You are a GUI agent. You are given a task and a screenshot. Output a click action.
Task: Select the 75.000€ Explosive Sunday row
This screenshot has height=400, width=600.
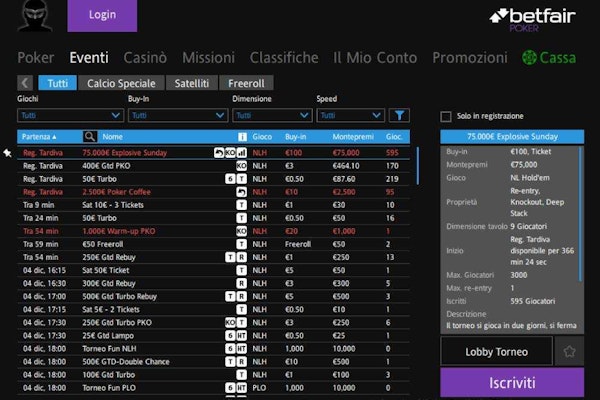(x=214, y=153)
